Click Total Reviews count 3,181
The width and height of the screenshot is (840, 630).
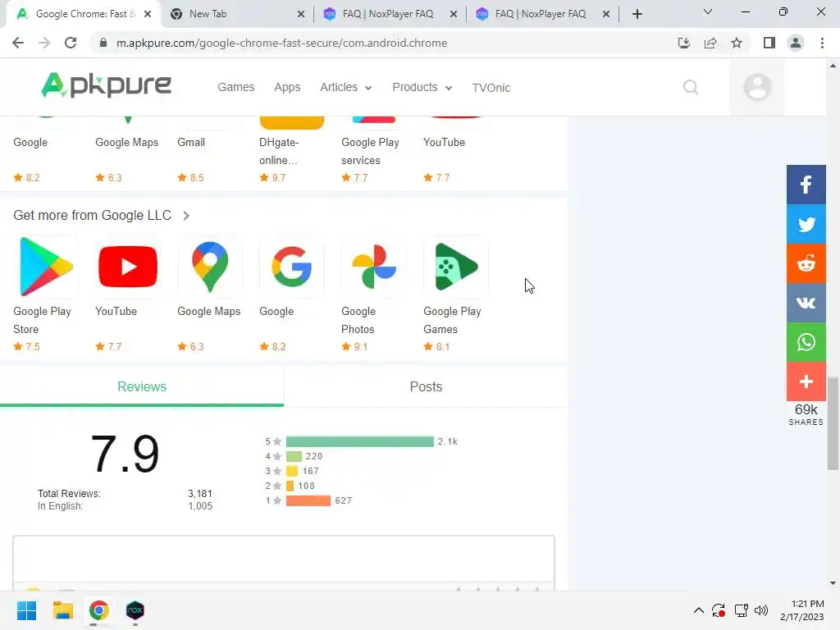(x=200, y=493)
